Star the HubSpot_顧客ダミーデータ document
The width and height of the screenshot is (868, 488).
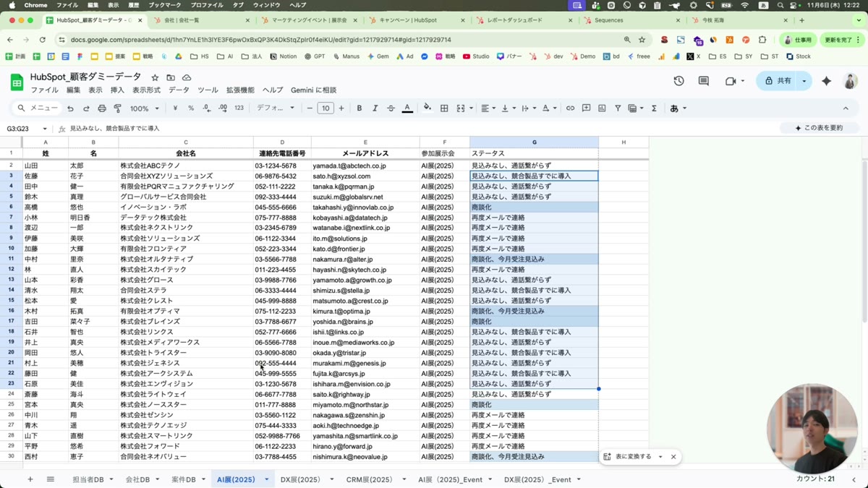click(x=155, y=77)
